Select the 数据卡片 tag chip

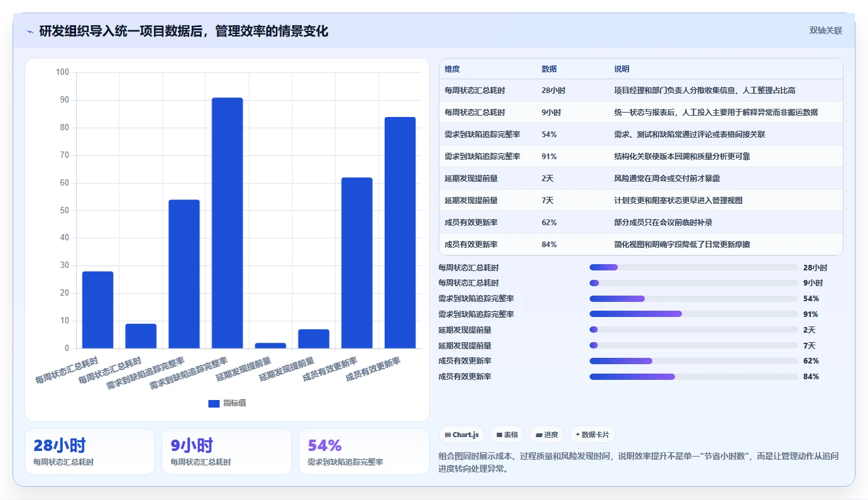click(593, 435)
